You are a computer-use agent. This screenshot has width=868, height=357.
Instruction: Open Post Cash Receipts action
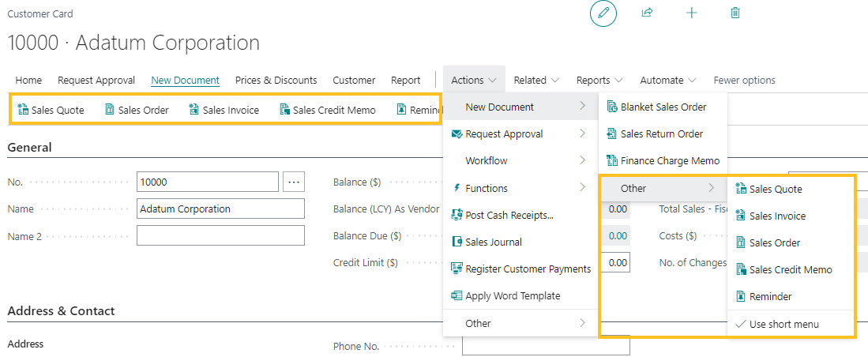pos(509,215)
